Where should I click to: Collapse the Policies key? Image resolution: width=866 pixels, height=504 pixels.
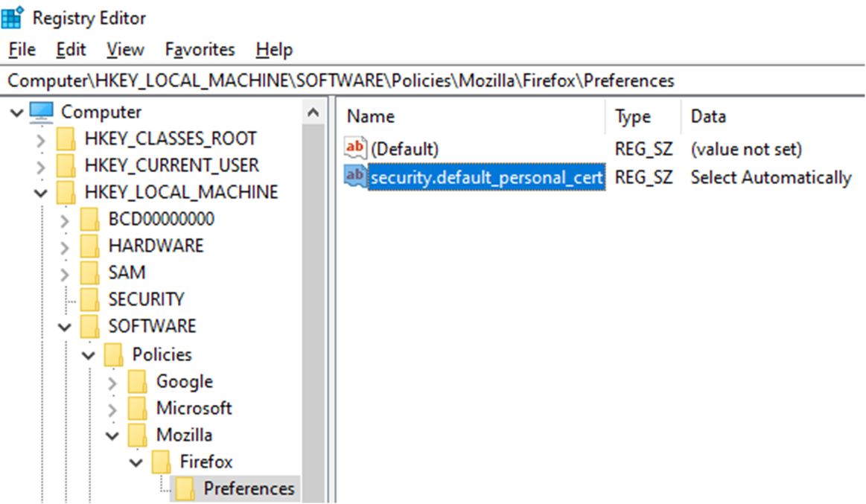89,356
